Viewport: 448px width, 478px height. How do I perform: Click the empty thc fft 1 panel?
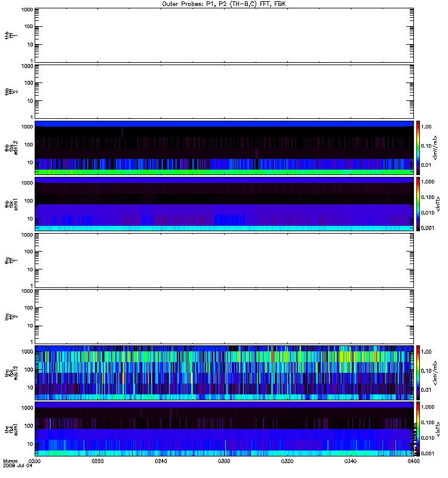click(x=224, y=261)
